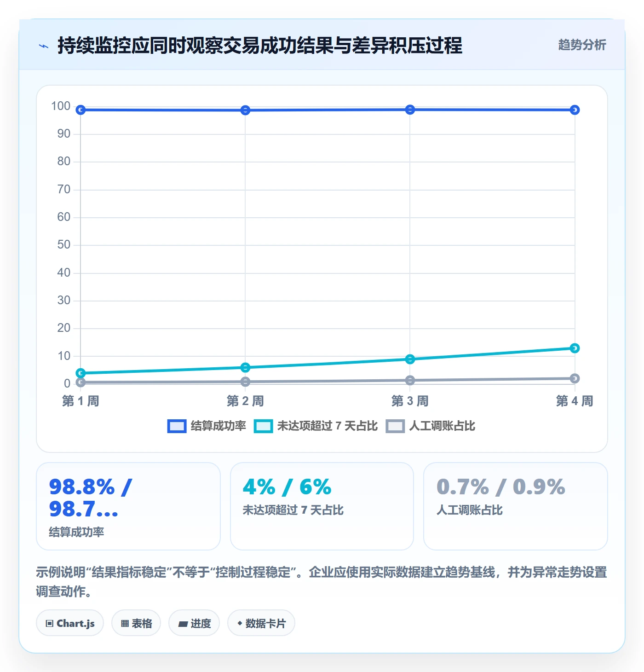Click cyan 未达项 data point at 第 4 周
Image resolution: width=644 pixels, height=672 pixels.
[575, 348]
